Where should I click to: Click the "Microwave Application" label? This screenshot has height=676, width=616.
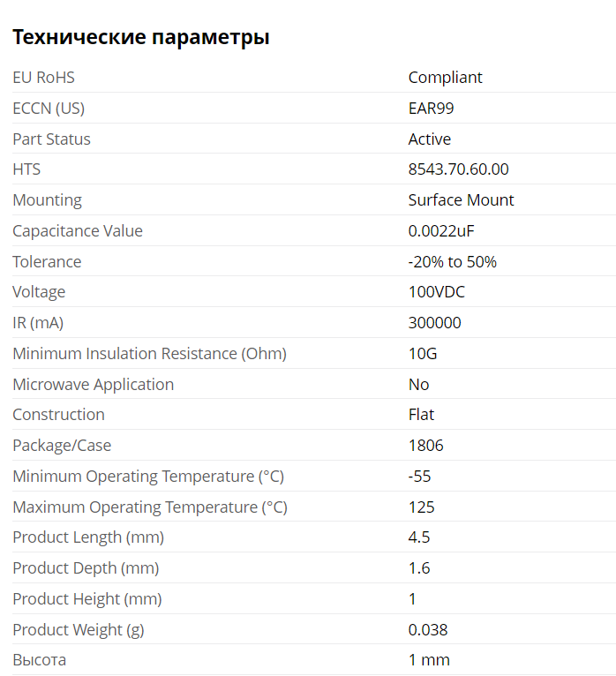[x=93, y=385]
